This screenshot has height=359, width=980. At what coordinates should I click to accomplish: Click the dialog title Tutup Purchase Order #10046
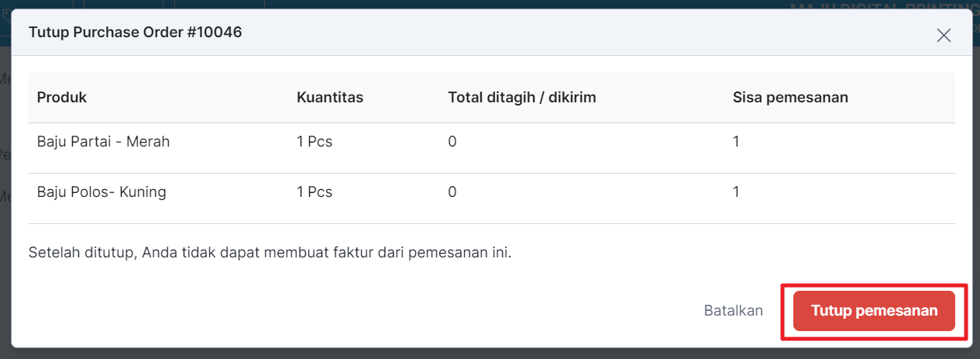tap(136, 33)
